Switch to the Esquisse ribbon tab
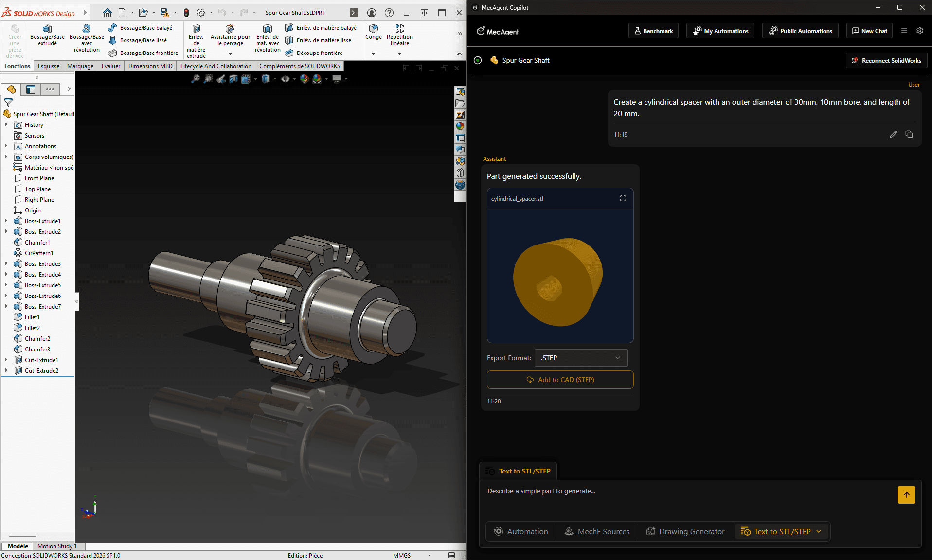 click(49, 66)
